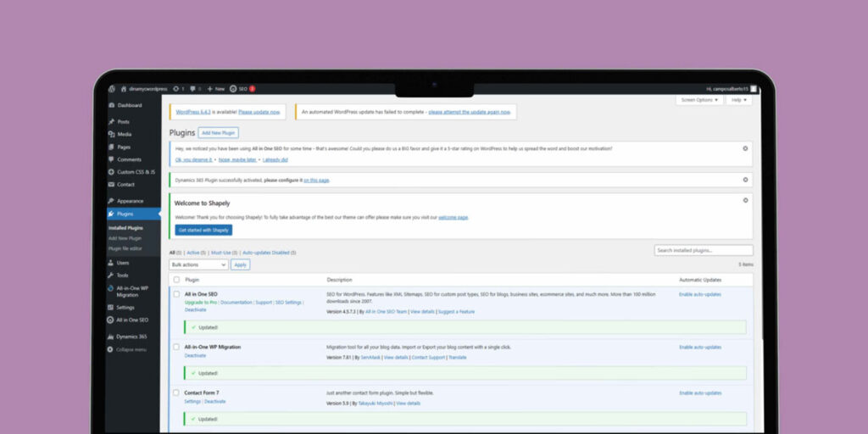
Task: Click the Comments icon in sidebar
Action: pyautogui.click(x=112, y=159)
